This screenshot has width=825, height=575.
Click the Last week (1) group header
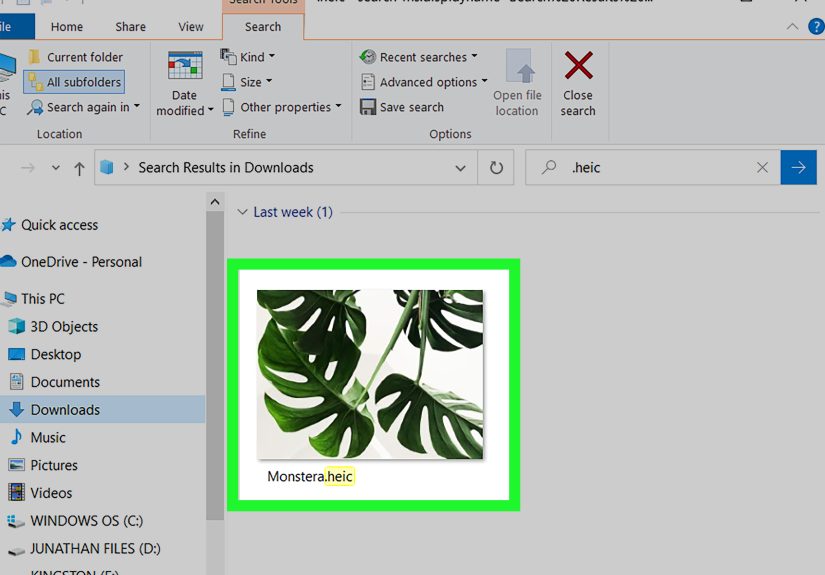click(293, 212)
